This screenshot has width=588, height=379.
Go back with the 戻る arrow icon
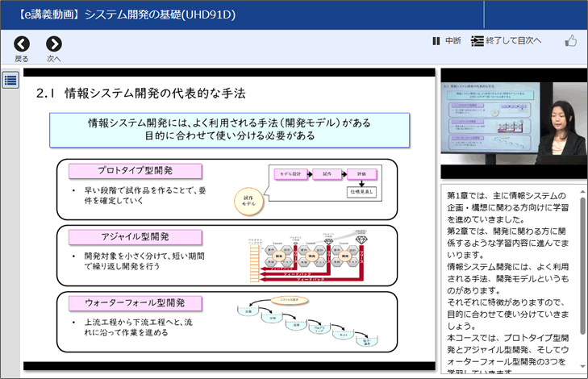(x=22, y=44)
